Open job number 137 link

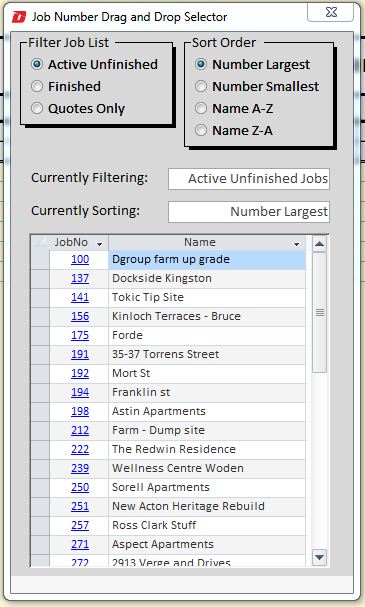click(x=80, y=278)
